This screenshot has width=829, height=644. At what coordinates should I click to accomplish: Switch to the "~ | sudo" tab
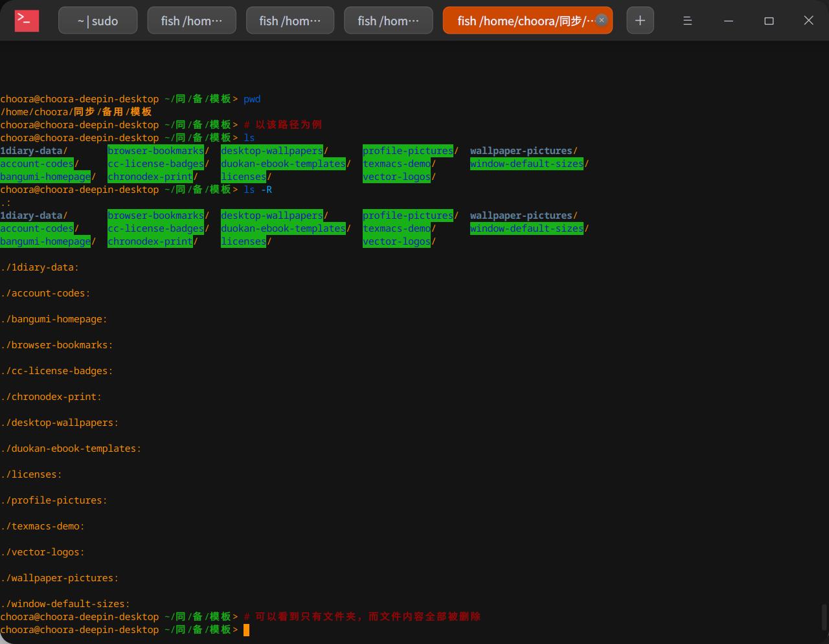coord(98,21)
